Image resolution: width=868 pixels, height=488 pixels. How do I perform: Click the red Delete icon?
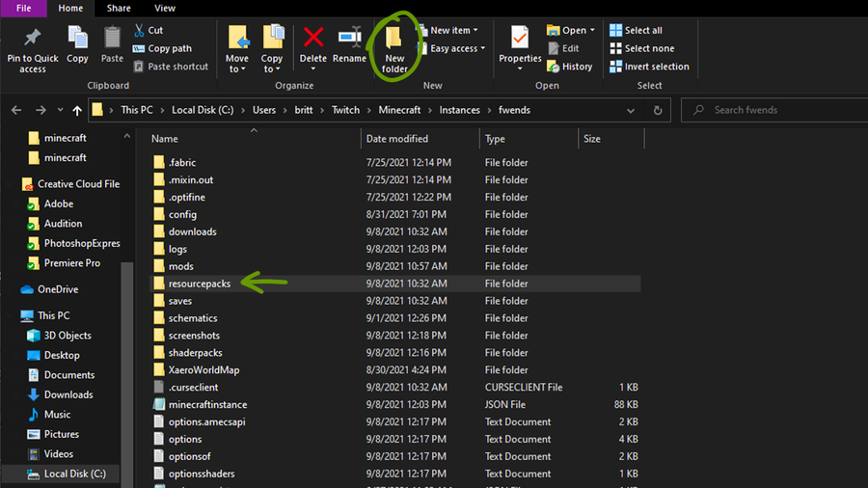tap(313, 37)
